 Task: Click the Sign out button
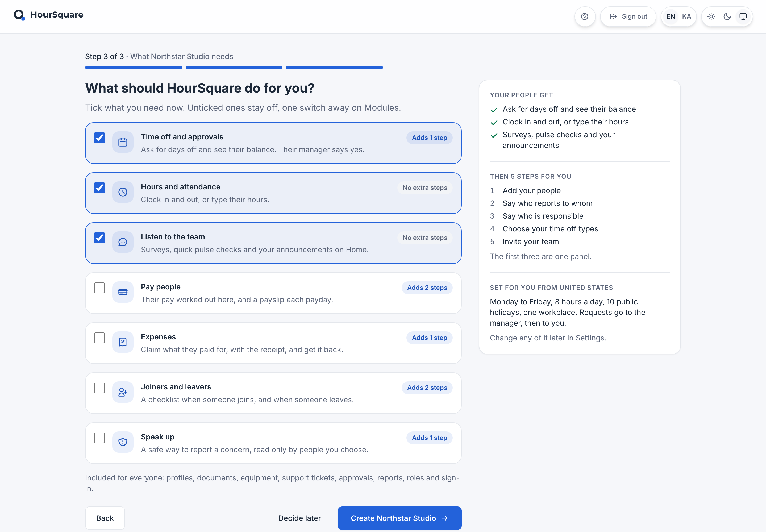click(628, 16)
